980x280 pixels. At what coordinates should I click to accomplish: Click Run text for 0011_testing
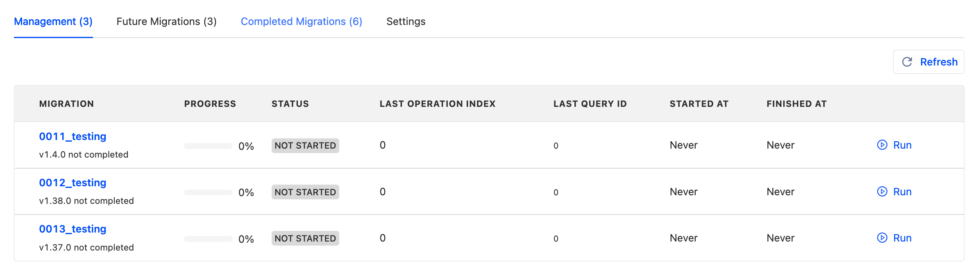click(x=902, y=145)
